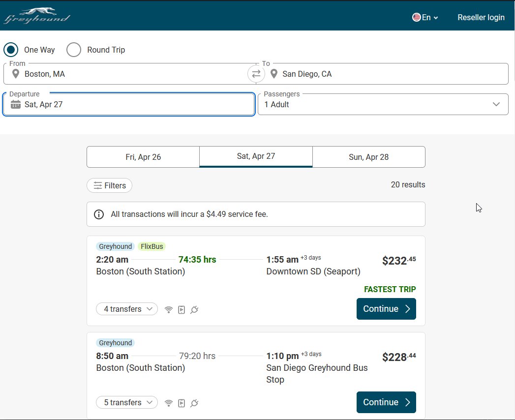
Task: Click the $4.49 service fee notice text
Action: point(189,214)
